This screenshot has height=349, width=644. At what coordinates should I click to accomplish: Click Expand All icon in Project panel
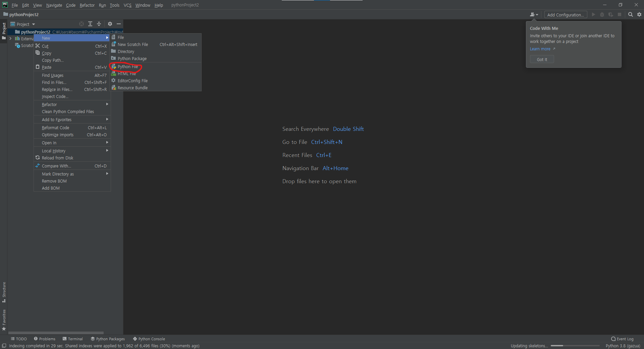coord(90,24)
